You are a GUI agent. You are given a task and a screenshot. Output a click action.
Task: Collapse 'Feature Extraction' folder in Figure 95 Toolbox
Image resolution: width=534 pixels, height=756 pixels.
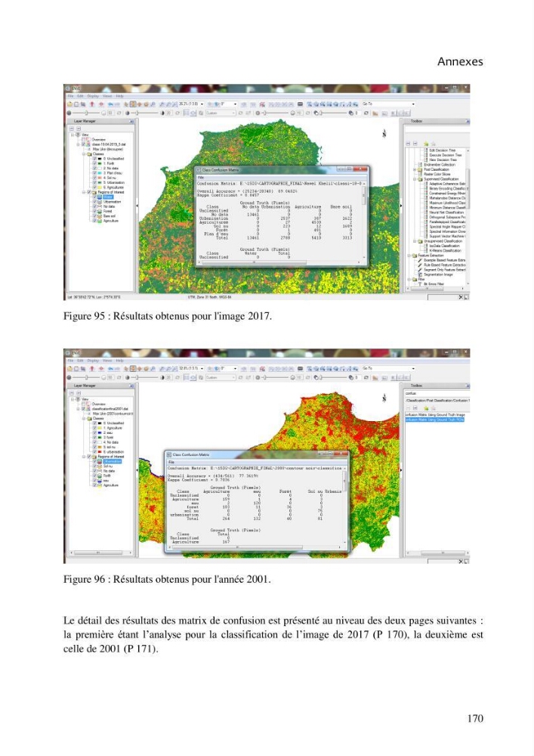[409, 256]
